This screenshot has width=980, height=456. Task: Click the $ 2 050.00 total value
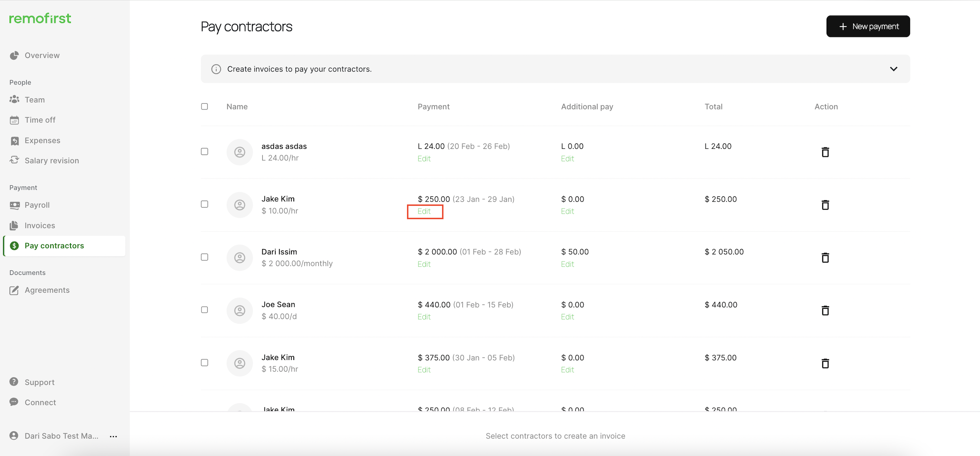pyautogui.click(x=724, y=252)
